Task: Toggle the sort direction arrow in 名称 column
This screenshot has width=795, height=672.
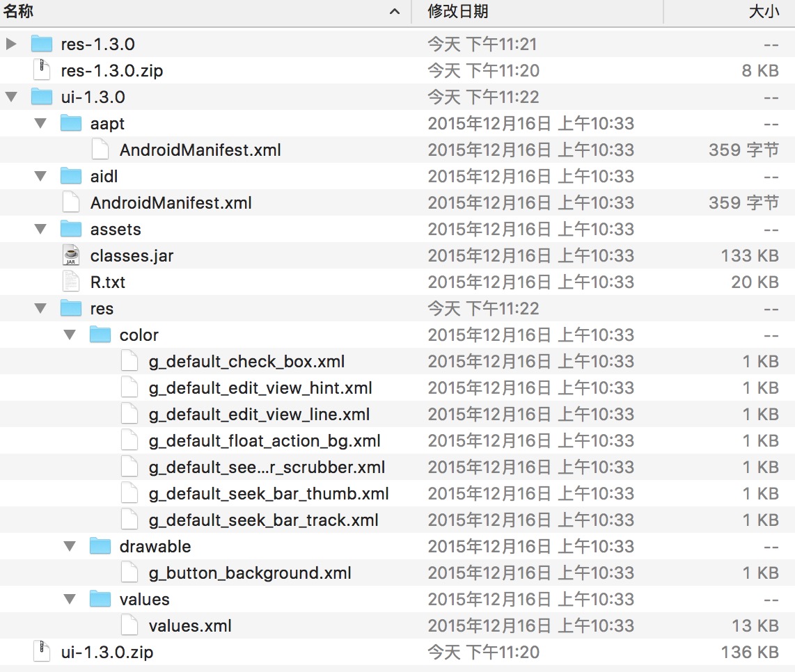Action: 395,11
